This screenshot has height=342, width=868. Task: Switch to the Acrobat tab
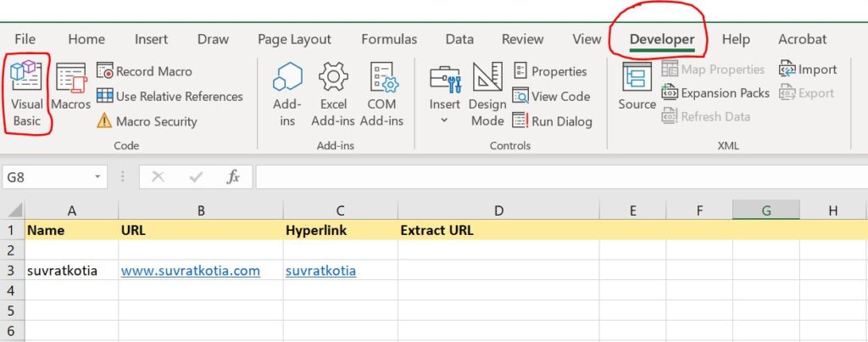tap(802, 39)
